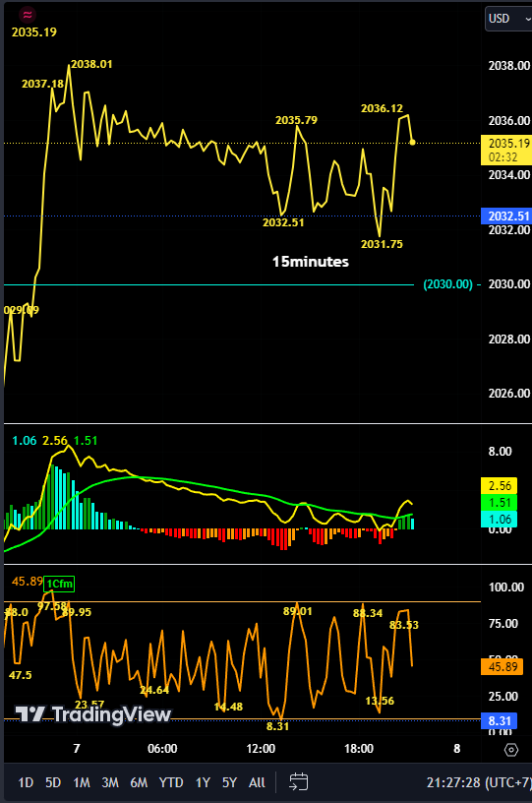532x803 pixels.
Task: Select the 5D time range
Action: tap(53, 782)
